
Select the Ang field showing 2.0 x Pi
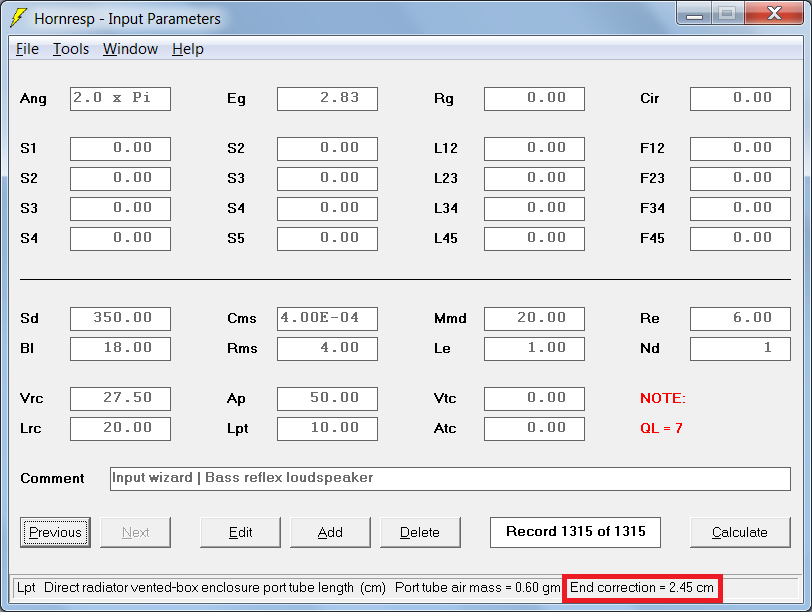(x=120, y=99)
